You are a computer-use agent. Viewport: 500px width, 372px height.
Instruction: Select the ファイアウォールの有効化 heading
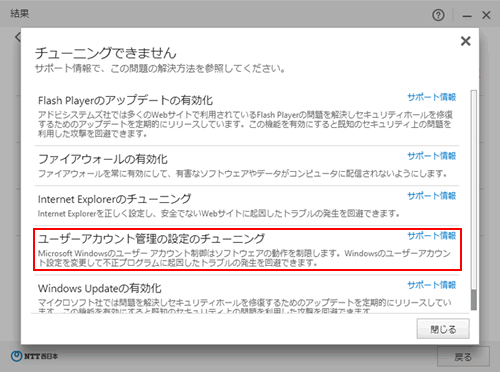[103, 159]
